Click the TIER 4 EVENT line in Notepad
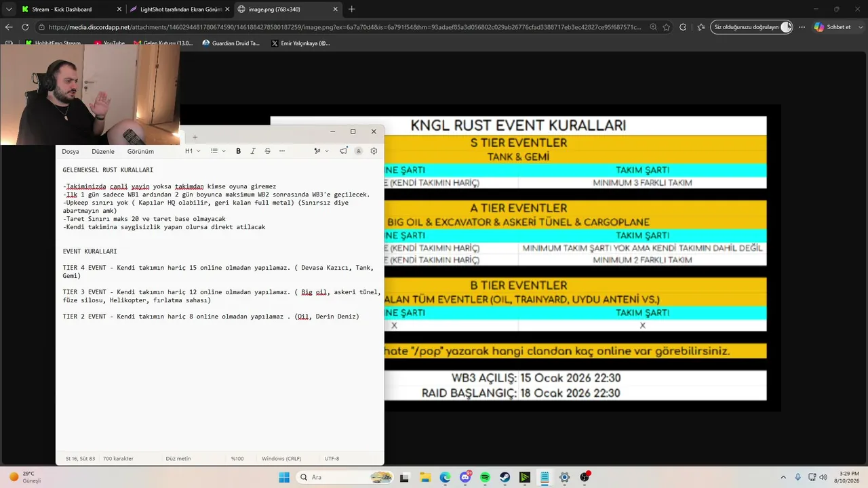This screenshot has height=488, width=868. point(218,272)
